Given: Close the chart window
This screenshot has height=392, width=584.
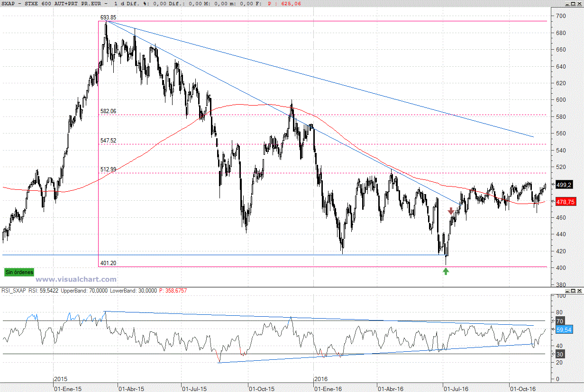Looking at the screenshot, I should coord(579,3).
